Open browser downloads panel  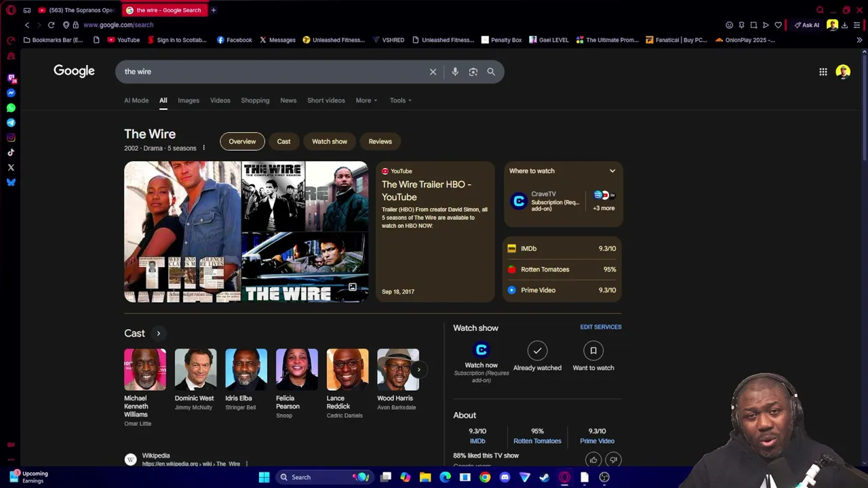tap(844, 25)
